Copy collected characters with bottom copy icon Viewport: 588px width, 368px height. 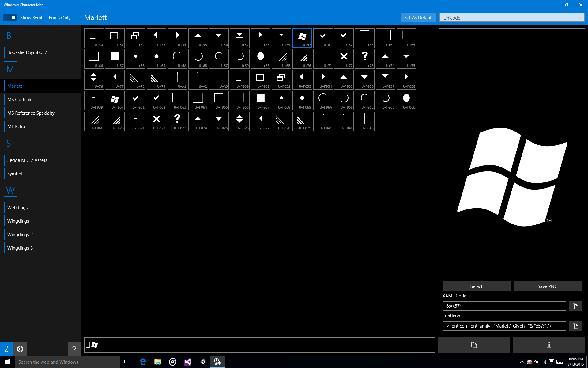point(474,345)
